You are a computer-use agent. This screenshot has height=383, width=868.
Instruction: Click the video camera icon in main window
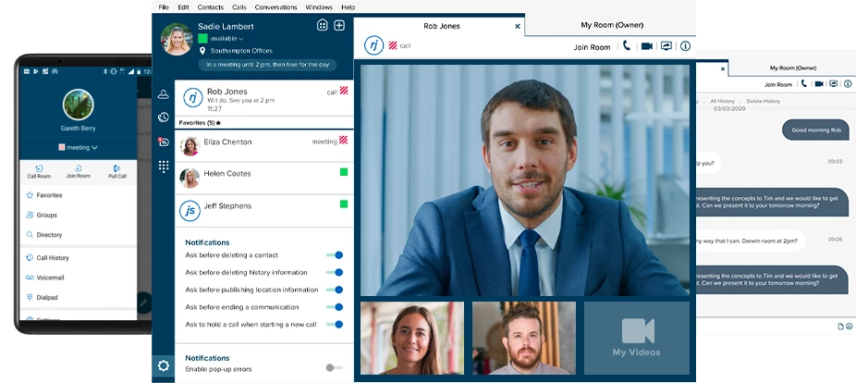point(646,46)
